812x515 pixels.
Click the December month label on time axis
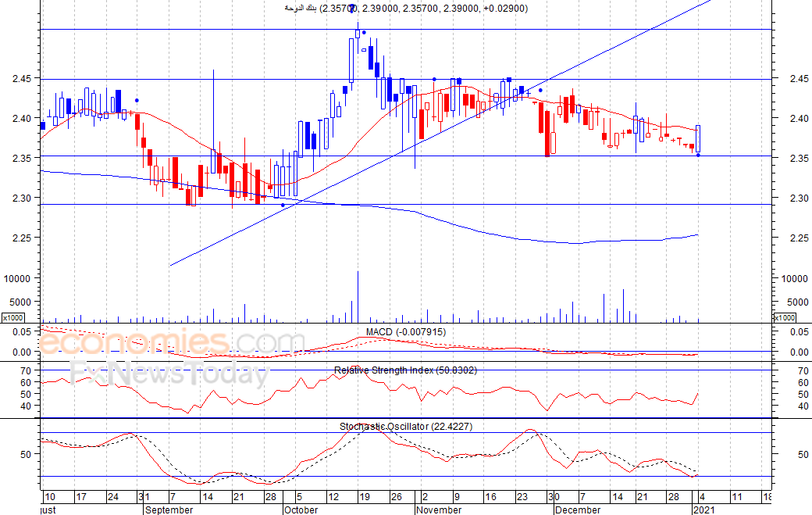tap(578, 510)
